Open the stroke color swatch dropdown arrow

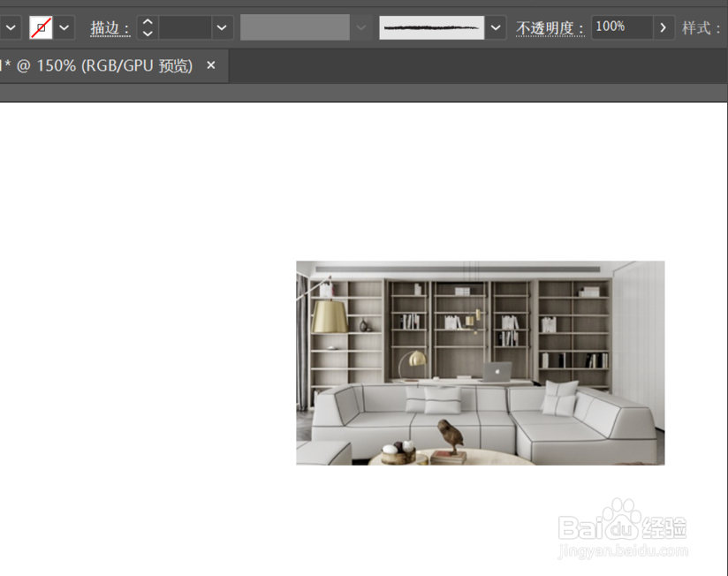click(64, 28)
